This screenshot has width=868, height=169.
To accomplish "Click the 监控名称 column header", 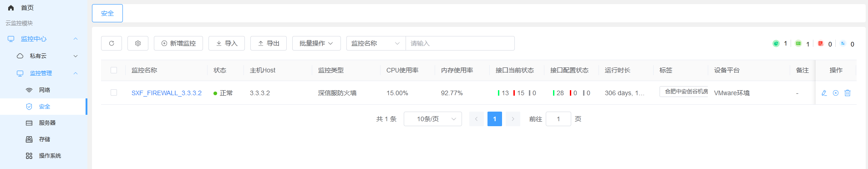I will pos(144,70).
